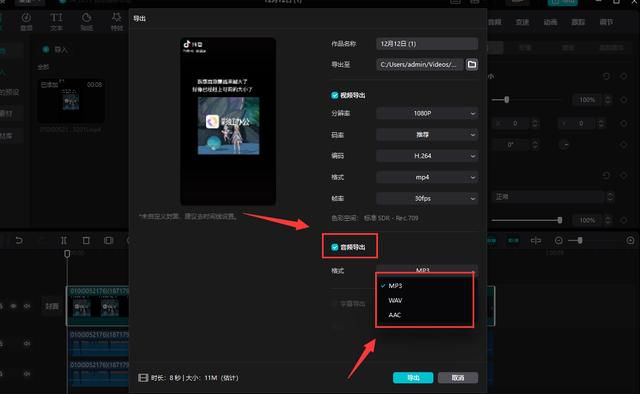Screen dimensions: 640x394
Task: Click the grey Cancel button
Action: (x=458, y=378)
